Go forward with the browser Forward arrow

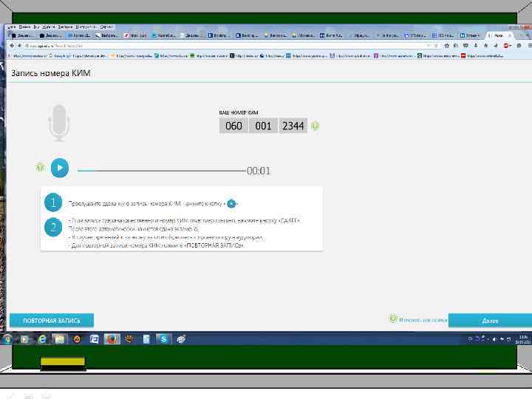coord(19,46)
